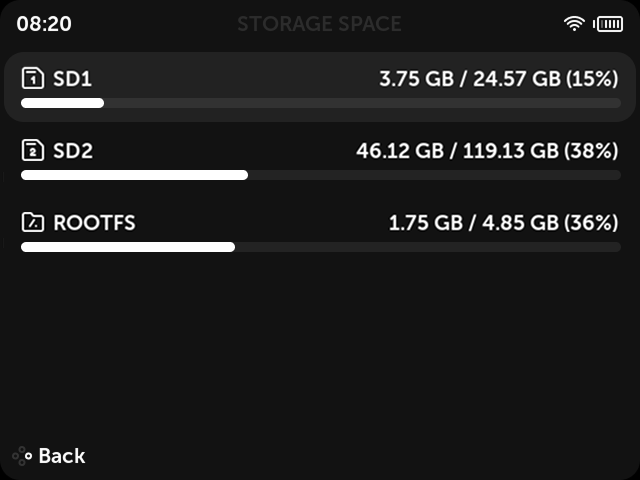The image size is (640, 480).
Task: Click the STORAGE SPACE title
Action: pyautogui.click(x=320, y=24)
